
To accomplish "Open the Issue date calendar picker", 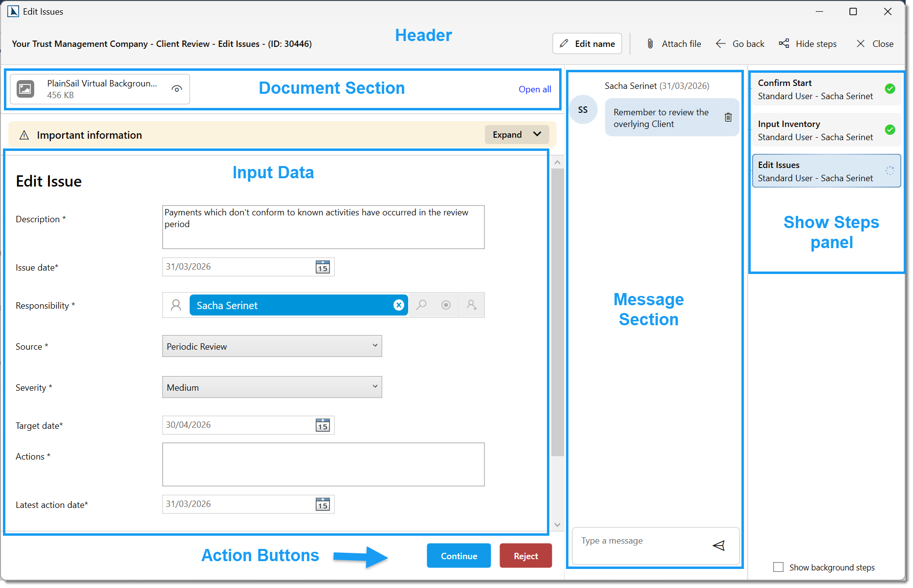I will click(322, 267).
